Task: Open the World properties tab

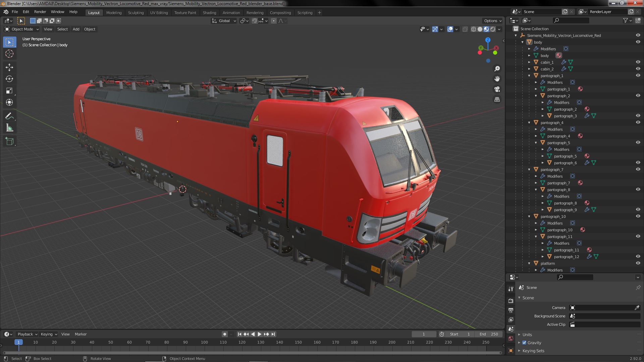Action: tap(511, 339)
